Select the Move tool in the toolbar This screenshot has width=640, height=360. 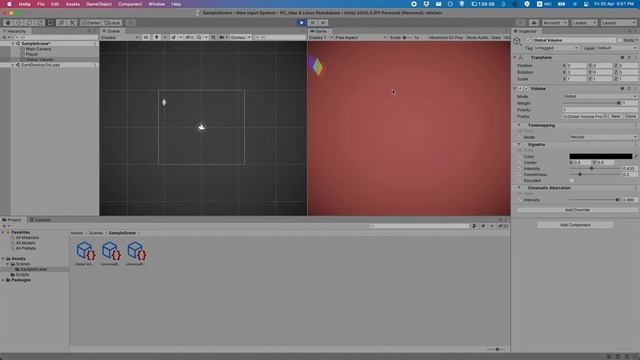click(18, 23)
